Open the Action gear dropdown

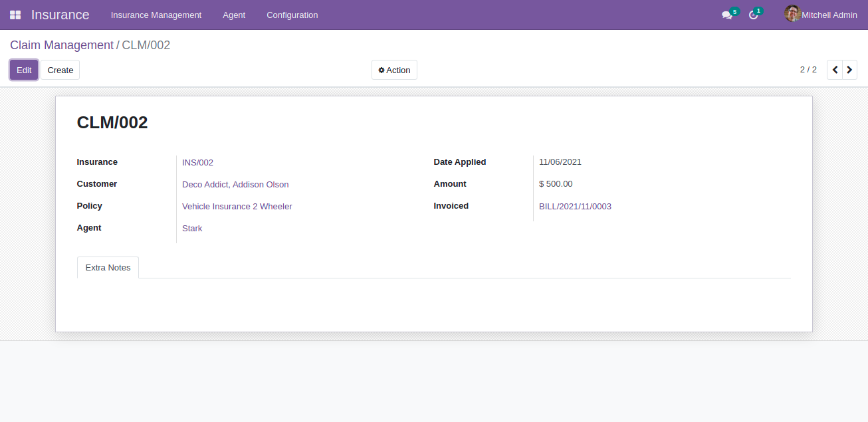(x=394, y=70)
